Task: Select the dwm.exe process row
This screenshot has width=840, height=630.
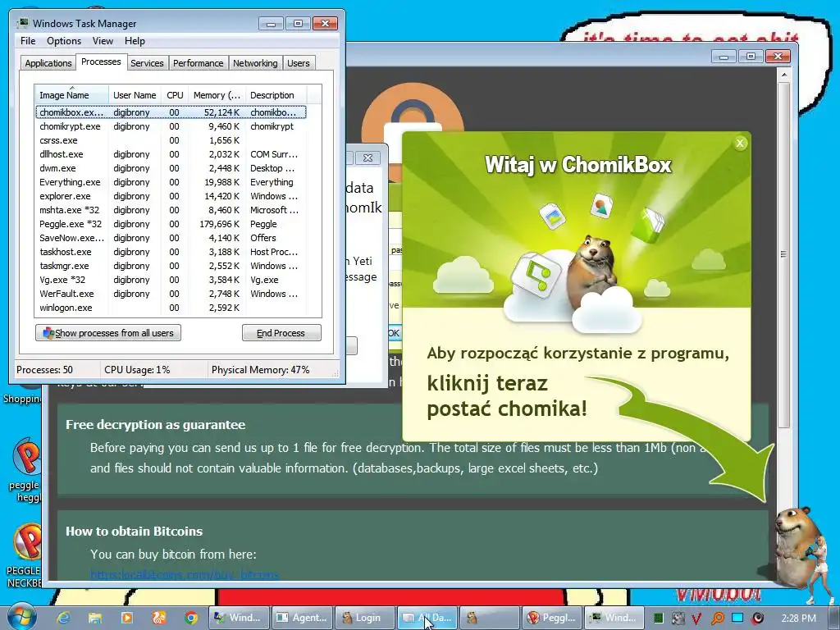Action: [x=171, y=168]
